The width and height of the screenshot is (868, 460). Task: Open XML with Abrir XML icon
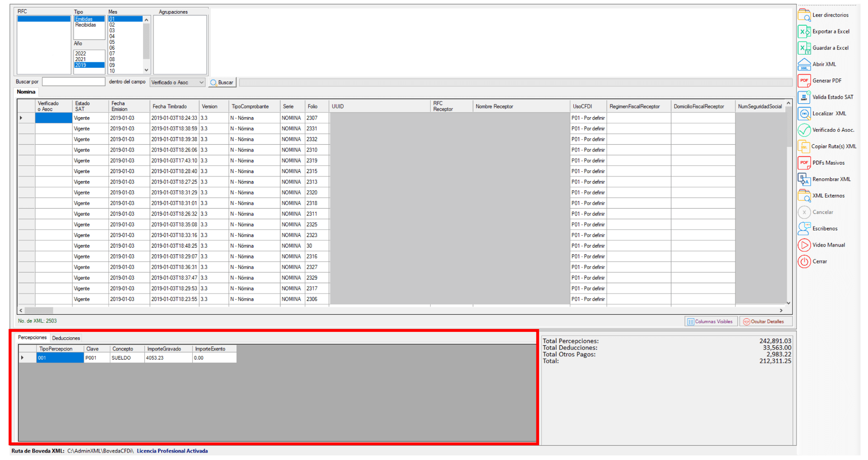[x=804, y=64]
